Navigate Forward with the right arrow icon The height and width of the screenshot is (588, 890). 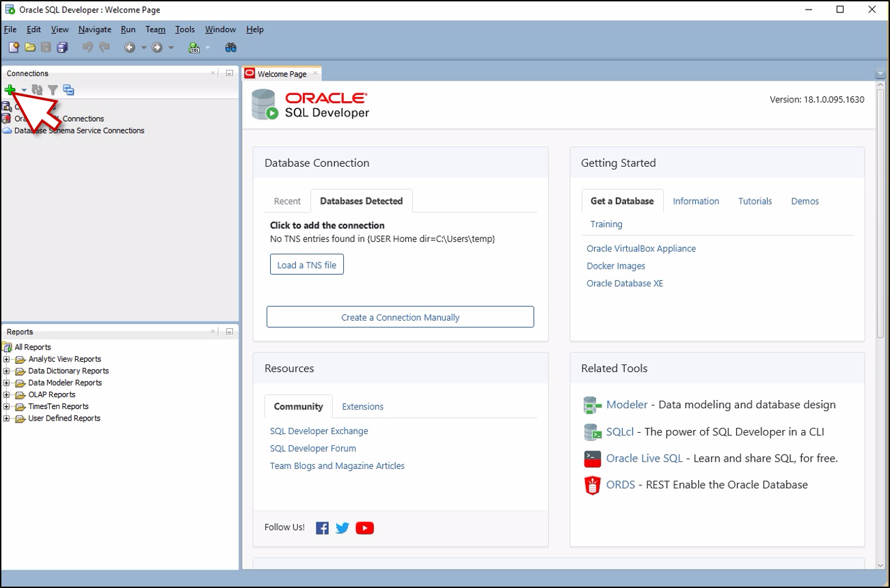[x=157, y=47]
